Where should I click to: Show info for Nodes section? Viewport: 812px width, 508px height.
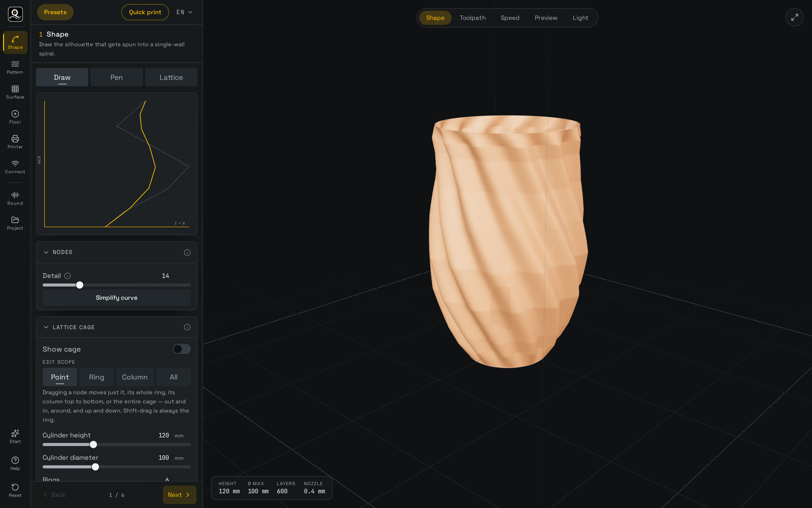(x=187, y=252)
